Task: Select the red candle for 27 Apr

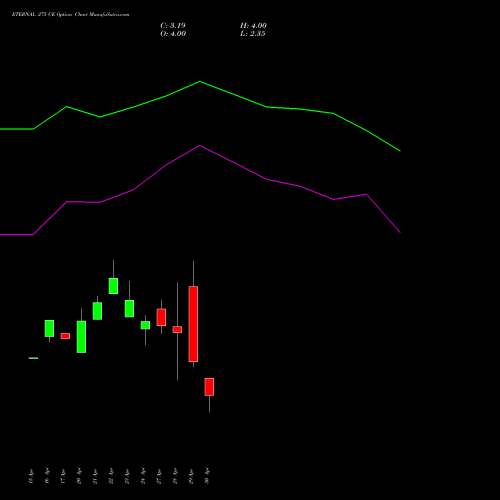Action: pyautogui.click(x=161, y=317)
